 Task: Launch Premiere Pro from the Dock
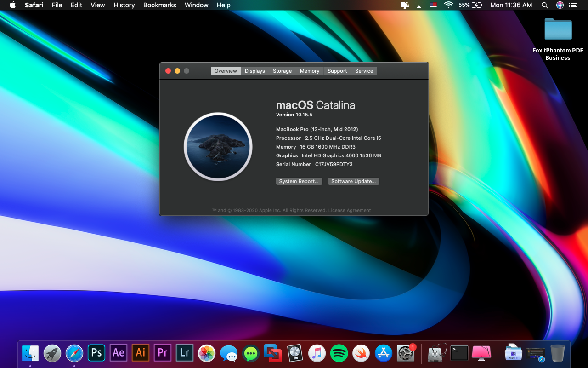tap(163, 353)
